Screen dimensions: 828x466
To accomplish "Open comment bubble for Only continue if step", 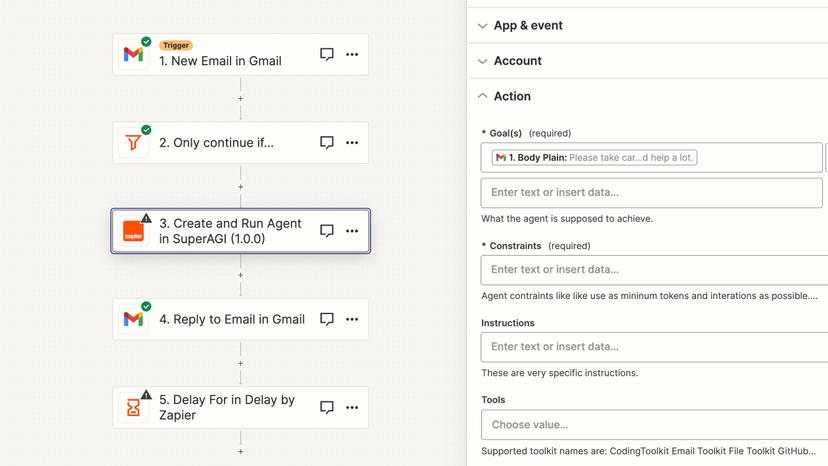I will click(x=326, y=143).
